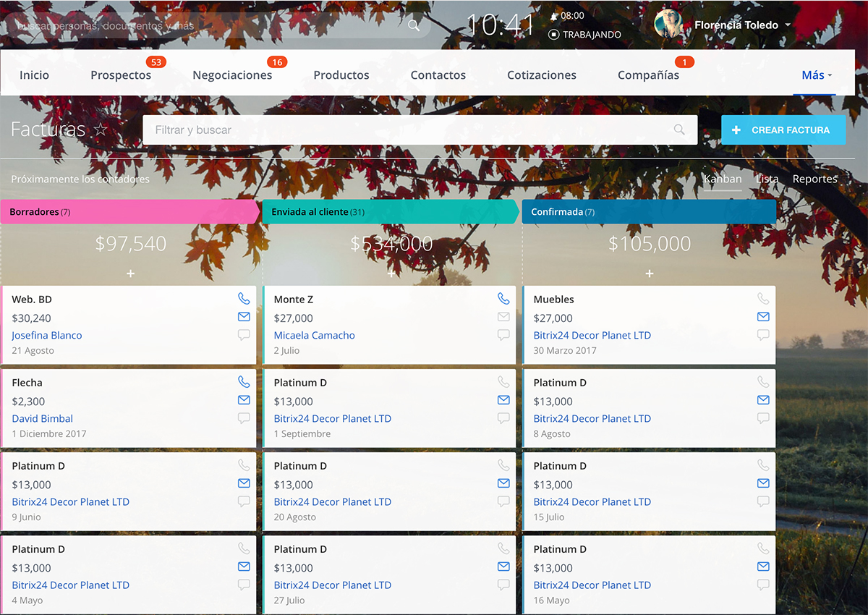This screenshot has height=615, width=868.
Task: Go to the Negociaciones section
Action: (x=232, y=75)
